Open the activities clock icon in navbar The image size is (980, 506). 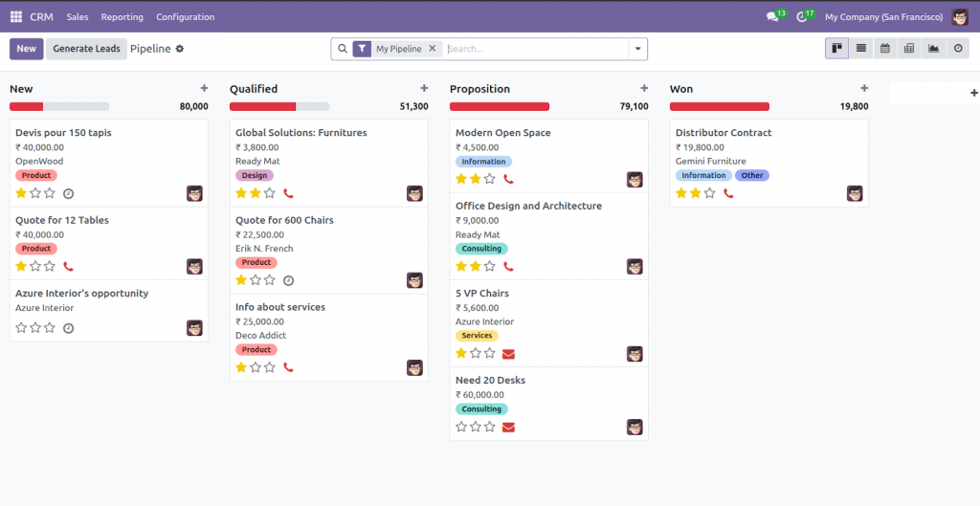pos(801,17)
